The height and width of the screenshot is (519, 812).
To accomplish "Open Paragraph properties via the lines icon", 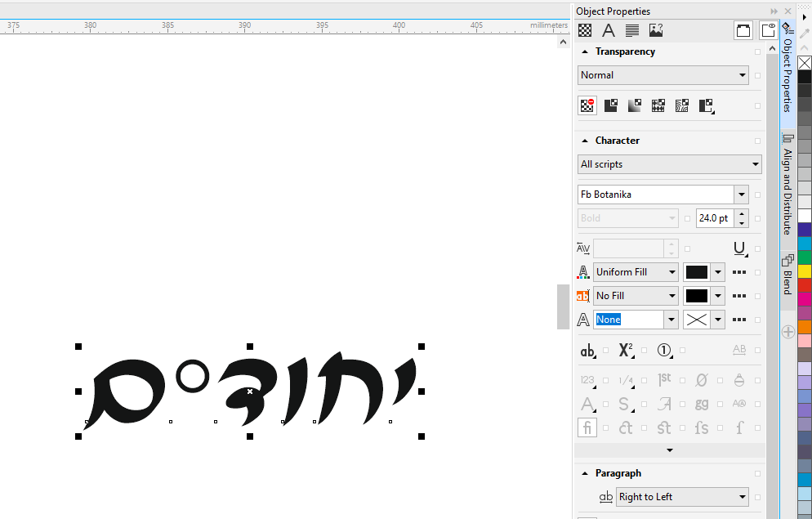I will (x=631, y=30).
